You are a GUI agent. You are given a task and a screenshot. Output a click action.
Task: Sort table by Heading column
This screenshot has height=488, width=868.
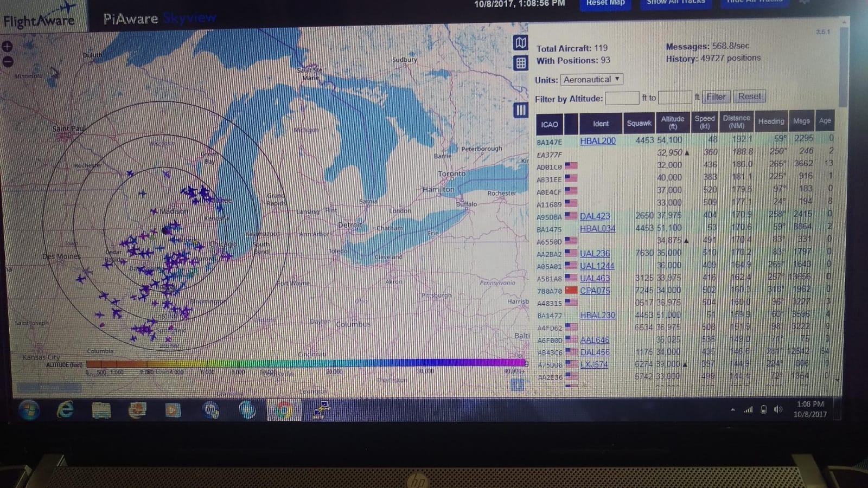pyautogui.click(x=771, y=121)
